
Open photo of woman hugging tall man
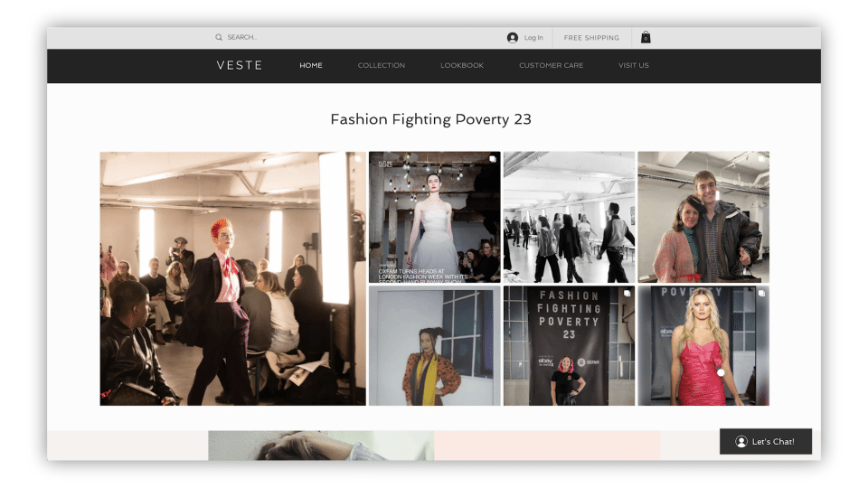coord(703,217)
